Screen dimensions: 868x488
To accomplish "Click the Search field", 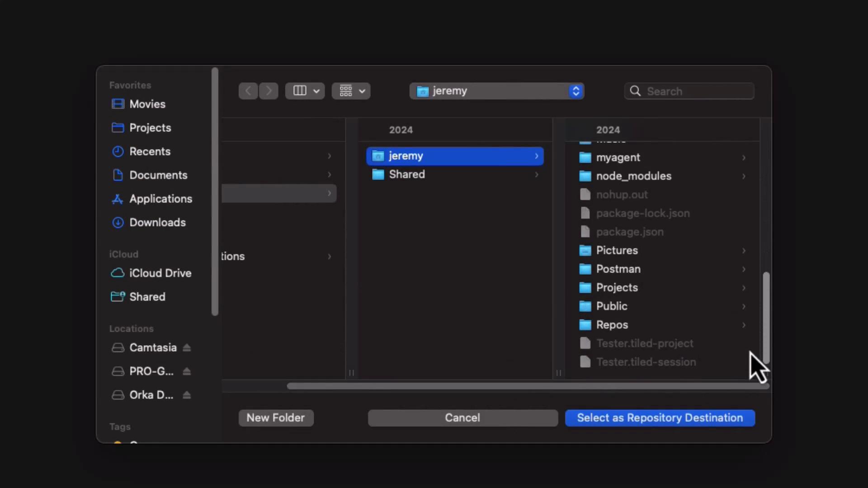I will (696, 91).
